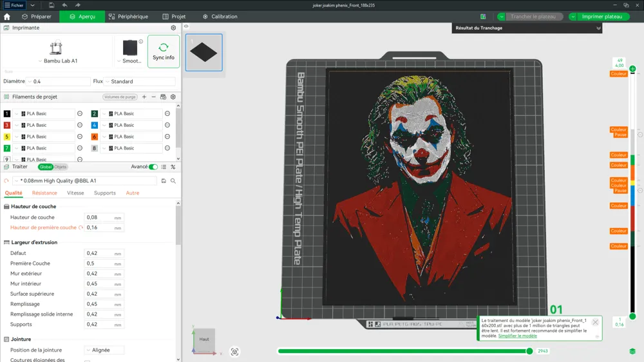Compare presets icon in Traiter header
This screenshot has height=362, width=644.
click(x=173, y=167)
